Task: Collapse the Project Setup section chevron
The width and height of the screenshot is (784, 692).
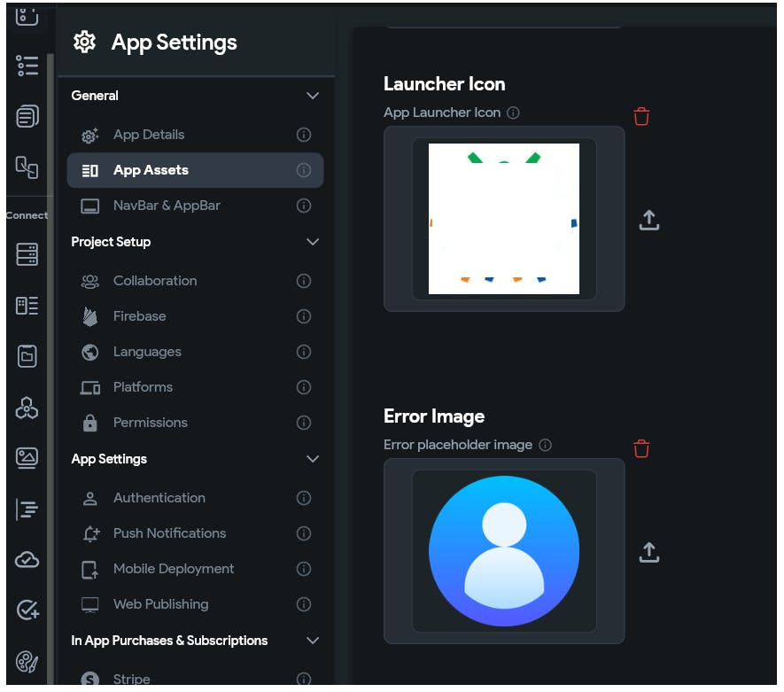Action: pos(313,242)
